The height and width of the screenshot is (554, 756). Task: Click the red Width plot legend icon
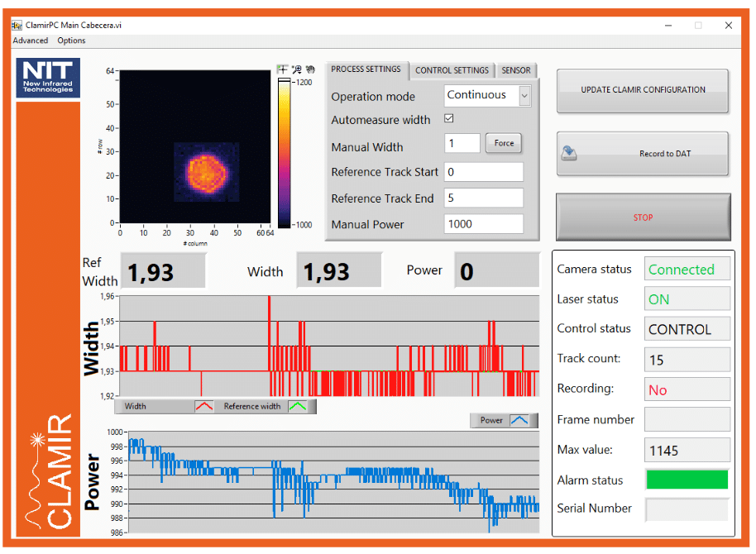tap(203, 406)
